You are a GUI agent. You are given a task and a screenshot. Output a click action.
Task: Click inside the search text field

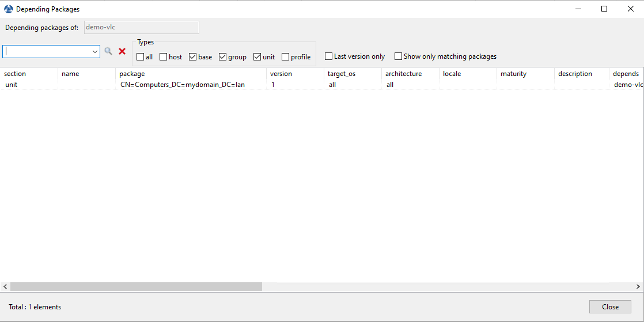46,52
